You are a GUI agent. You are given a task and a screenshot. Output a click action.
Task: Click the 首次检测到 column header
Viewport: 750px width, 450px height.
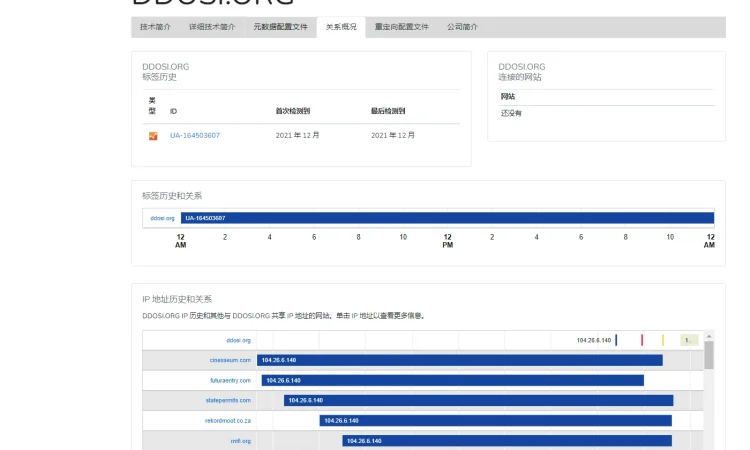coord(292,111)
